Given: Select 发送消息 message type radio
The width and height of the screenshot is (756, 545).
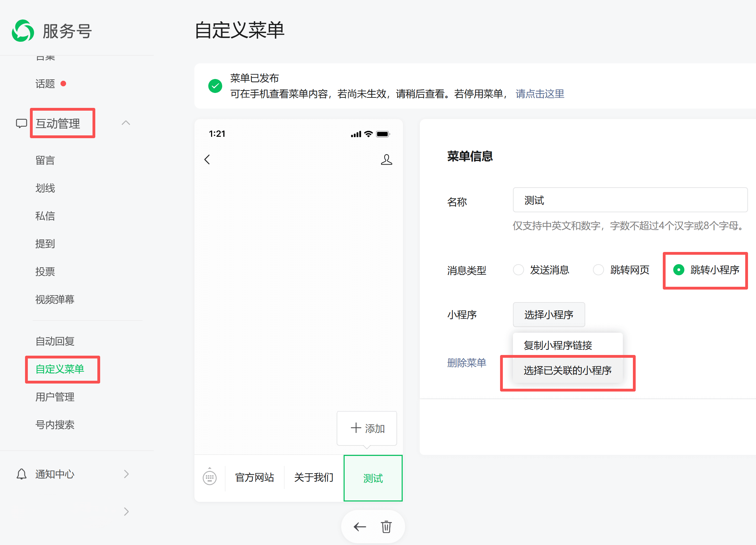Looking at the screenshot, I should [x=518, y=270].
